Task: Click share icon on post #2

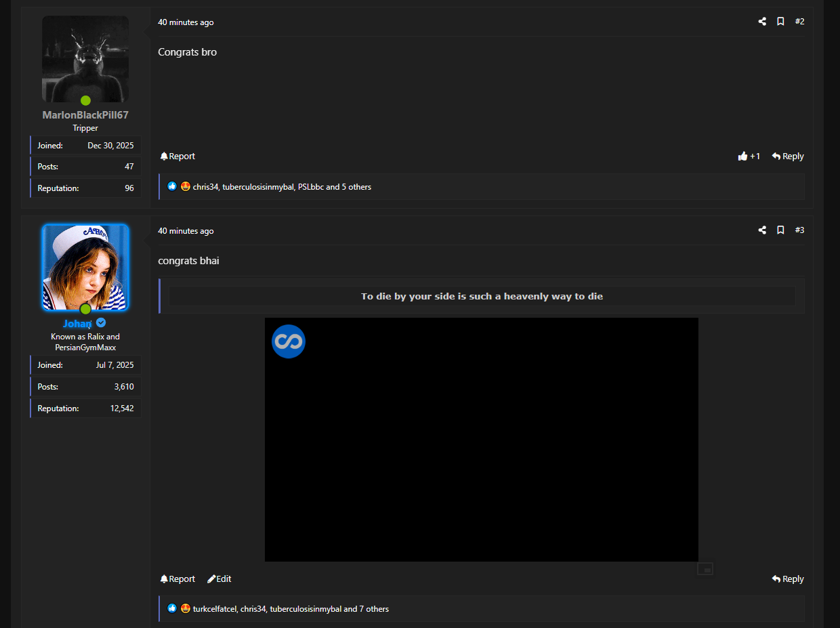Action: (x=762, y=22)
